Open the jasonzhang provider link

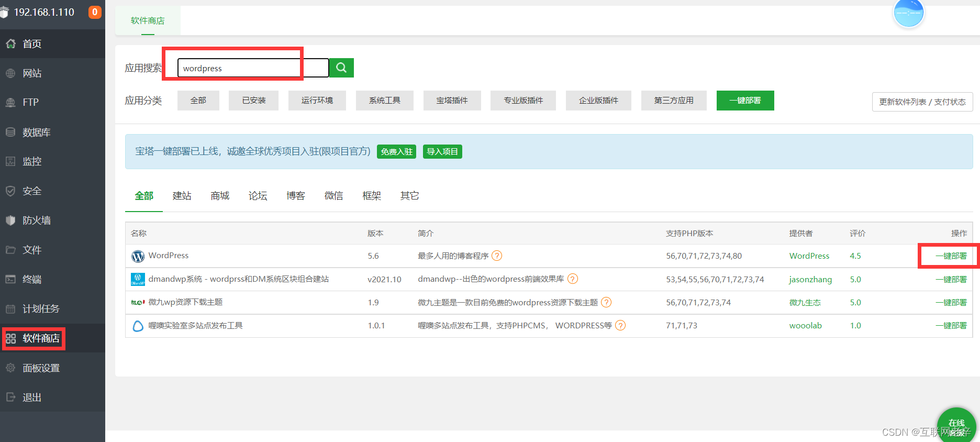810,280
